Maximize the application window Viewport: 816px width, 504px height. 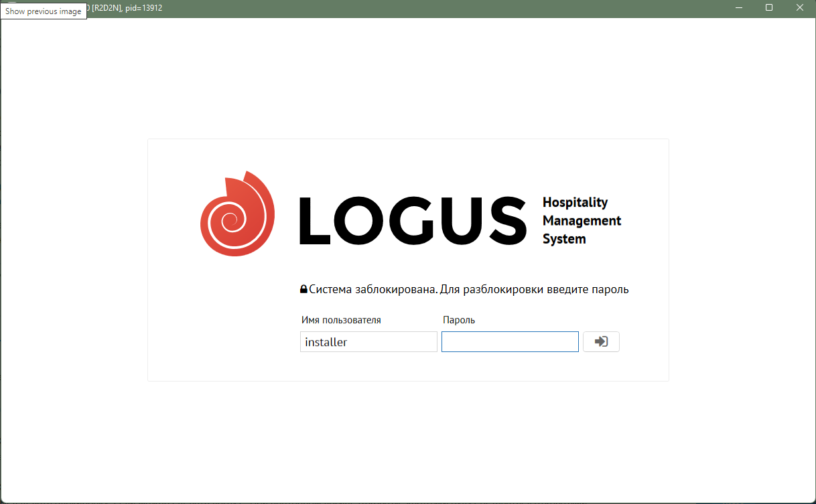tap(769, 8)
